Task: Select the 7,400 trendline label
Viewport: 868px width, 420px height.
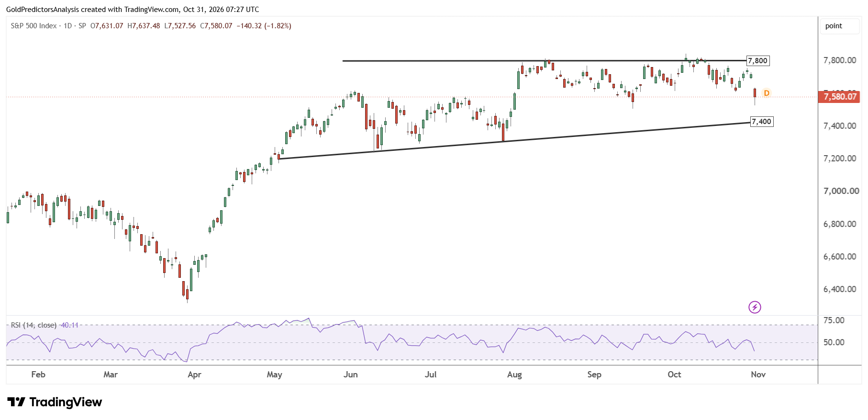Action: 762,122
